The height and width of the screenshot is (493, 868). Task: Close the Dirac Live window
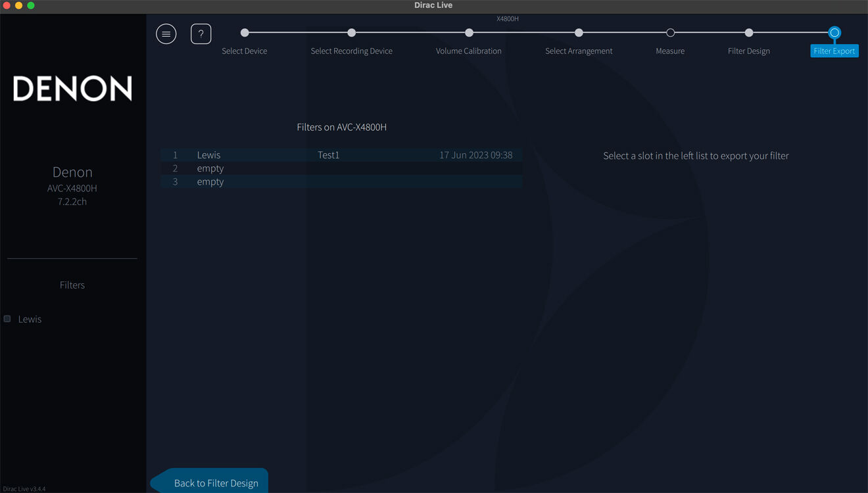(7, 5)
